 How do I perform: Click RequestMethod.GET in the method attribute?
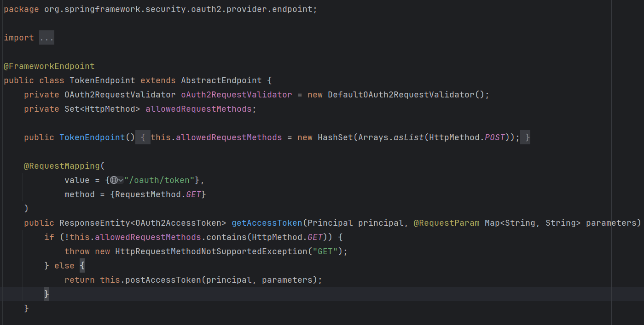point(158,194)
